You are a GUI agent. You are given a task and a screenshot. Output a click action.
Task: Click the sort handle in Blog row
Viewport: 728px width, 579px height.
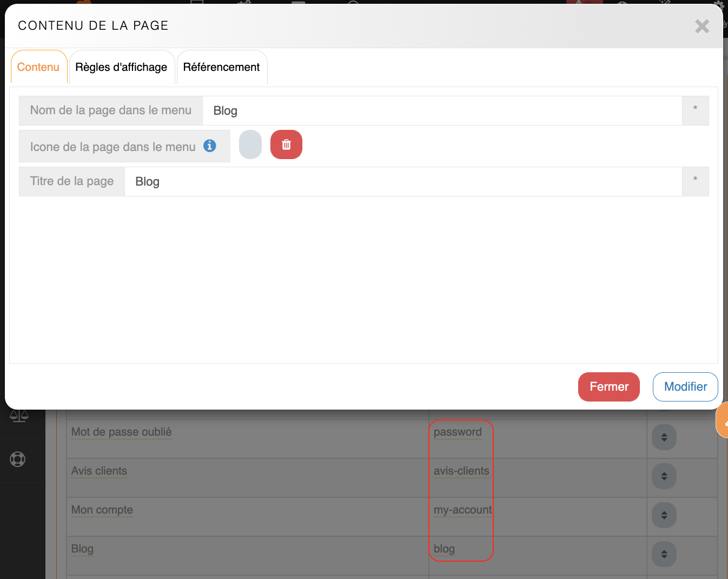[664, 554]
